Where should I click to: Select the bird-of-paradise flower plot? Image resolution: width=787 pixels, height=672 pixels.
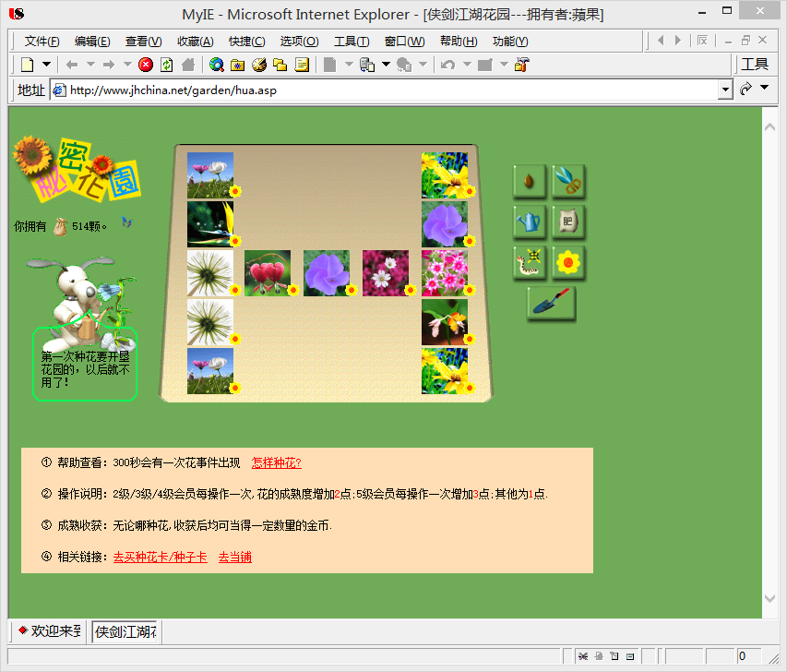tap(210, 224)
